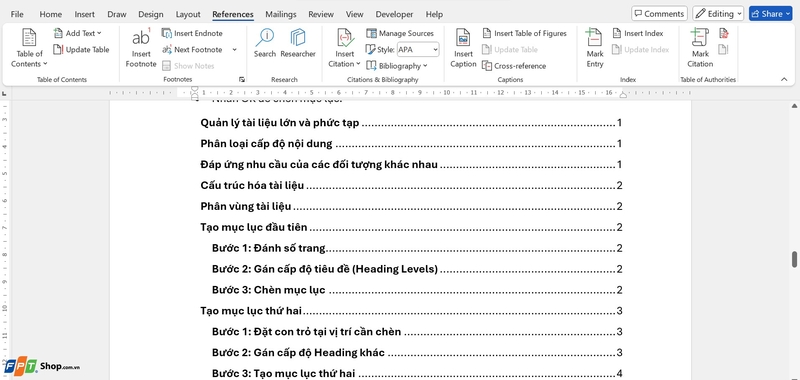Screen dimensions: 800x380
Task: Switch to the Help tab
Action: pos(434,14)
